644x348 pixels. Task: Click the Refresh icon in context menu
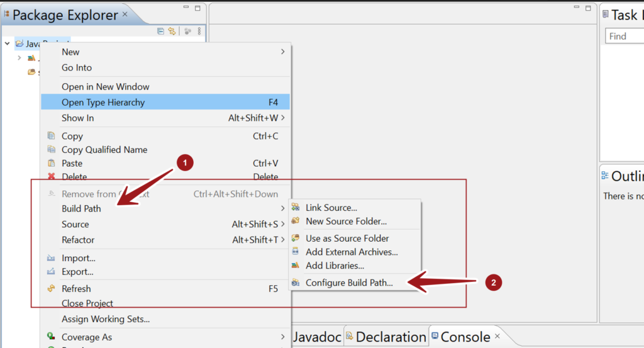(51, 289)
